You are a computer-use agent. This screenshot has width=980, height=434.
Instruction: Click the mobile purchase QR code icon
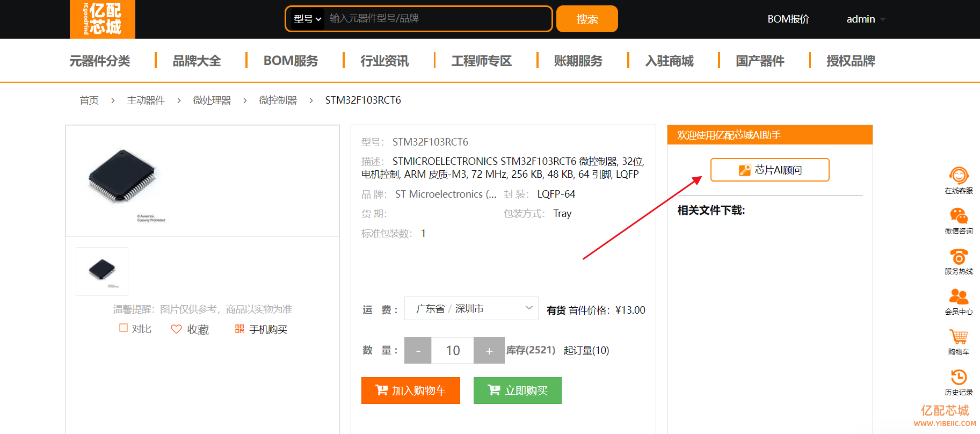click(x=239, y=329)
